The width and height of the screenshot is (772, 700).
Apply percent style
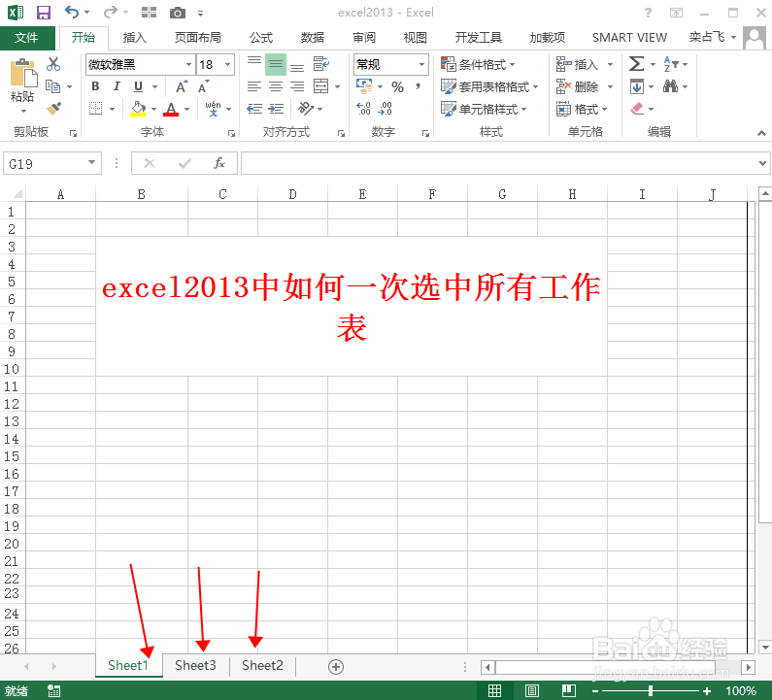tap(397, 86)
